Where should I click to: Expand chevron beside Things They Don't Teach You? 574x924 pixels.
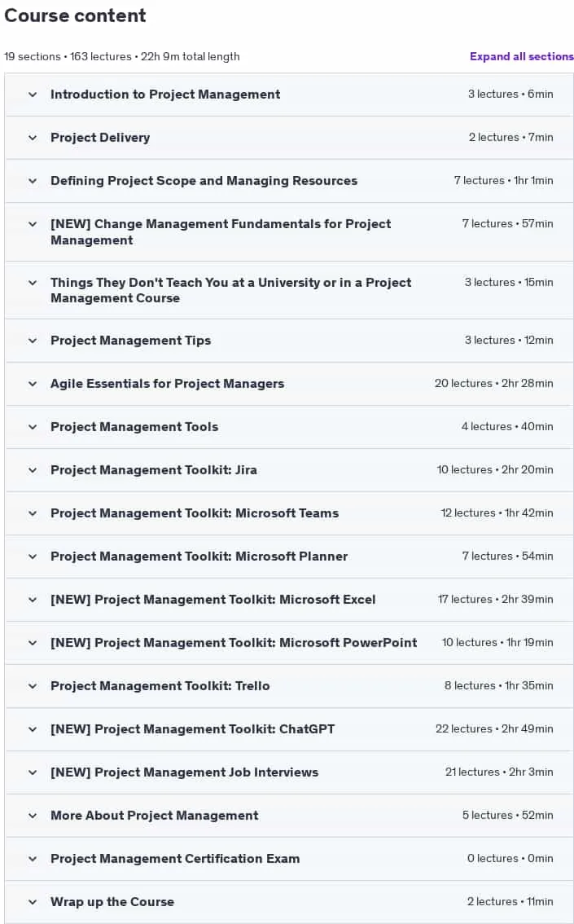click(x=33, y=282)
